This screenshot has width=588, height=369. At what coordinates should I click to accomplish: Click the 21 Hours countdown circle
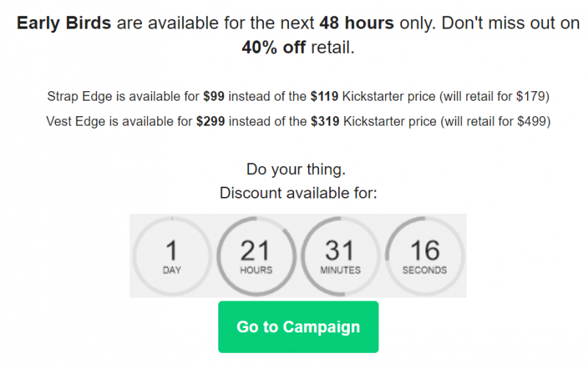(256, 256)
